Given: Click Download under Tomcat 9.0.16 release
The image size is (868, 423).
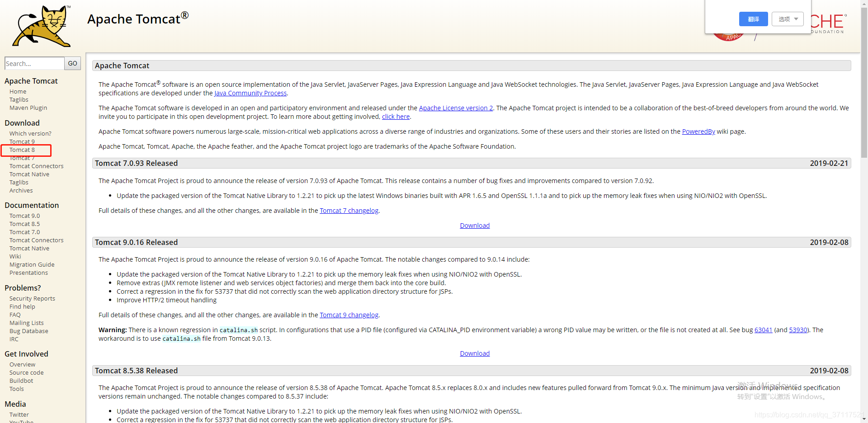Looking at the screenshot, I should point(475,353).
